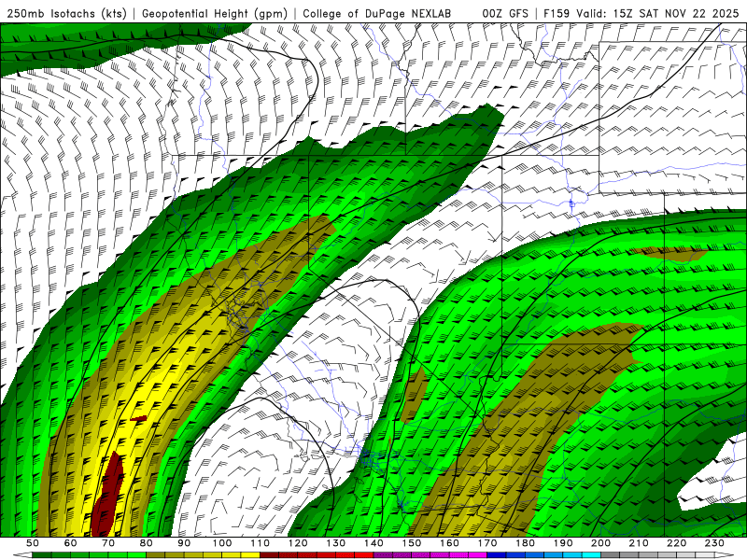The height and width of the screenshot is (560, 747).
Task: Click the '50' value on the color scale
Action: pyautogui.click(x=33, y=543)
